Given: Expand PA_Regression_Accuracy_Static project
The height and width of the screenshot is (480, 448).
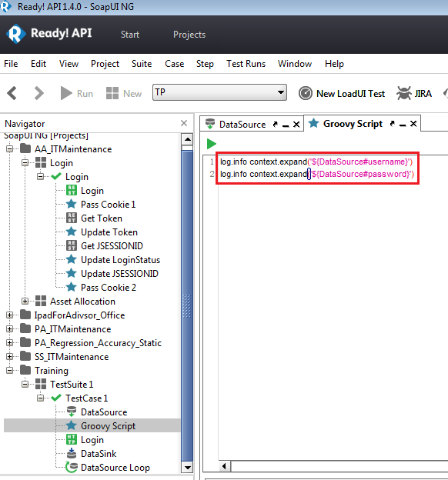Looking at the screenshot, I should tap(9, 343).
